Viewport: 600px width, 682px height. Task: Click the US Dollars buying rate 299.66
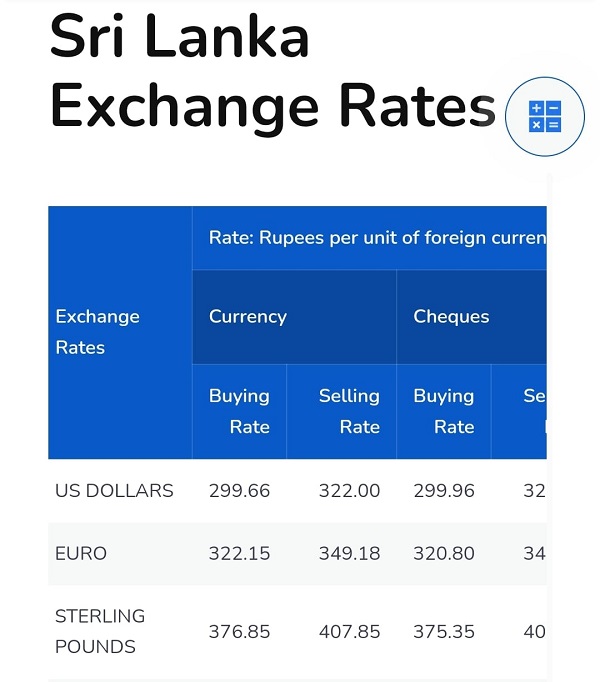click(x=239, y=491)
